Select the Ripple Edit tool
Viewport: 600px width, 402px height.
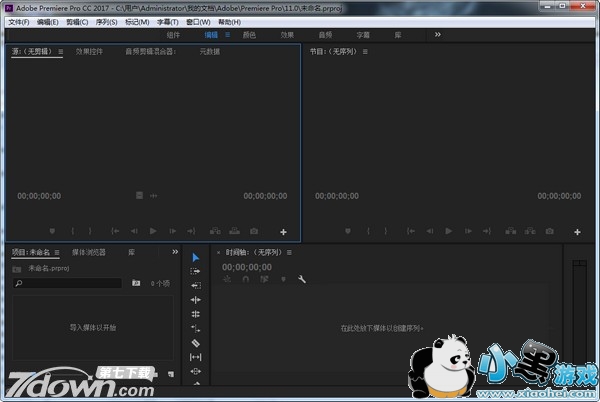point(196,285)
